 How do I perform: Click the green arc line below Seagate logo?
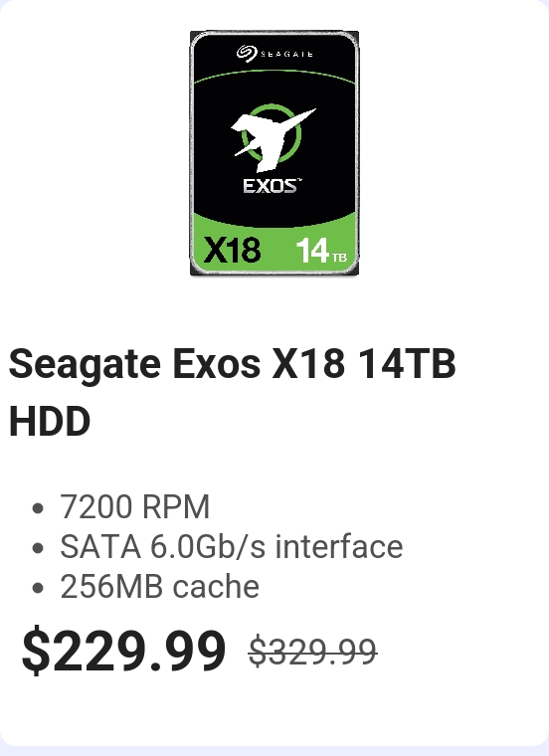point(274,78)
